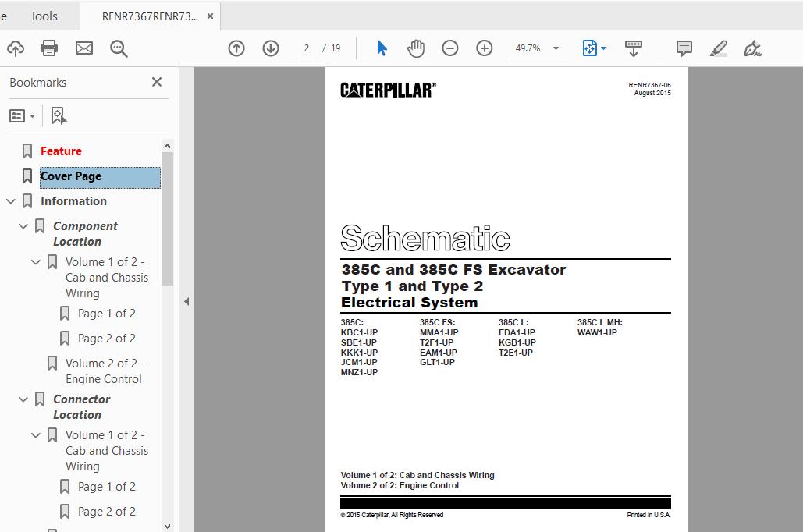Click the page number field showing 2
This screenshot has width=803, height=532.
tap(306, 48)
